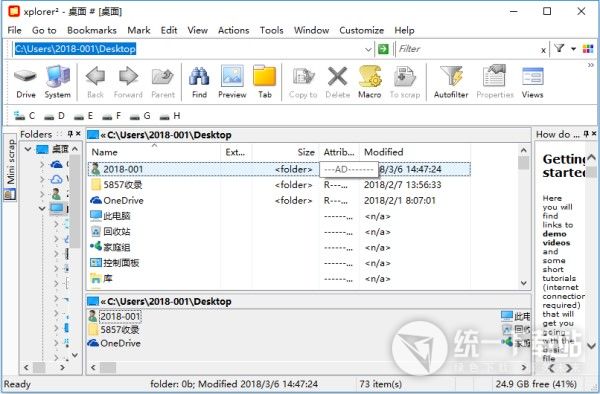Viewport: 600px width, 394px height.
Task: Sort by the Size column header
Action: click(285, 152)
